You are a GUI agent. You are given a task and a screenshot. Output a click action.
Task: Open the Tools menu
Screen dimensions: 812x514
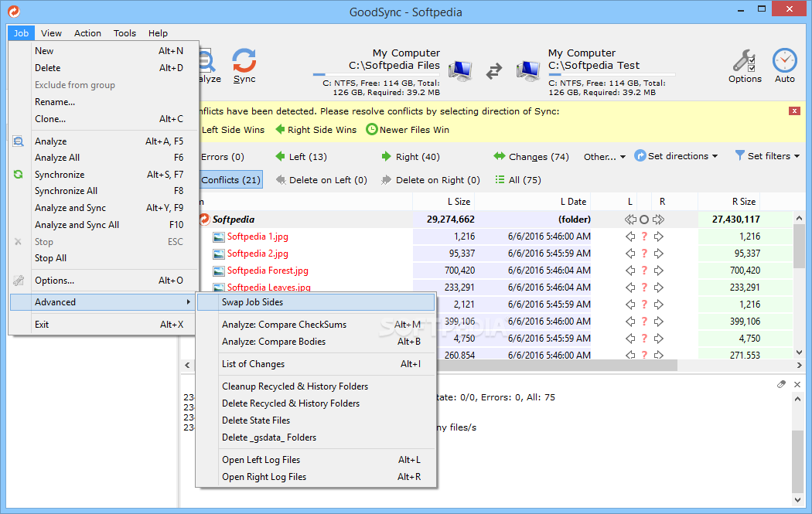tap(125, 33)
